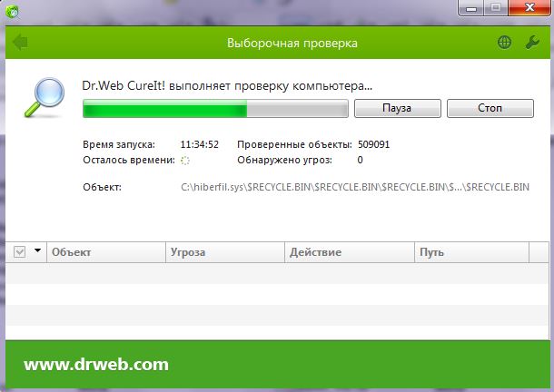Viewport: 554px width, 392px height.
Task: Click the green scan progress bar
Action: 215,108
